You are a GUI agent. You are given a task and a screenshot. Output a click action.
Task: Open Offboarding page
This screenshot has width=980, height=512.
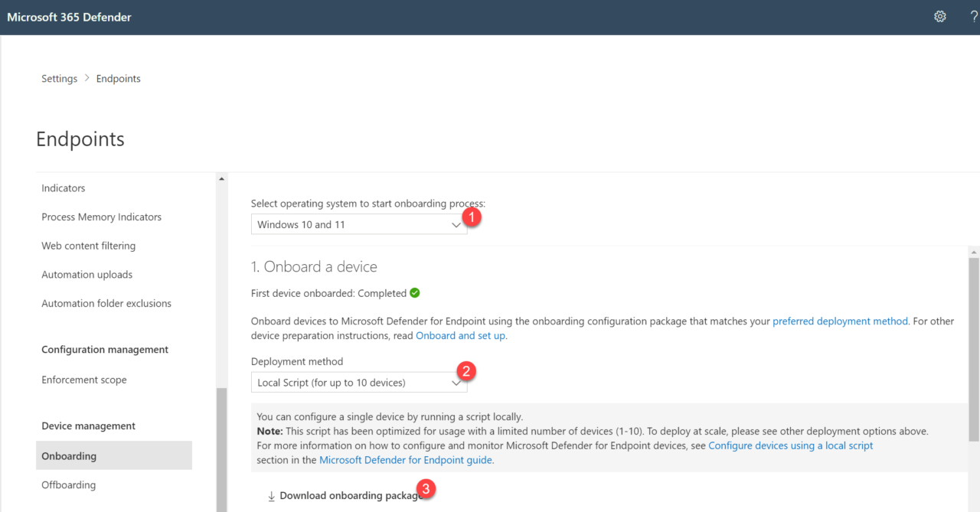click(x=69, y=485)
